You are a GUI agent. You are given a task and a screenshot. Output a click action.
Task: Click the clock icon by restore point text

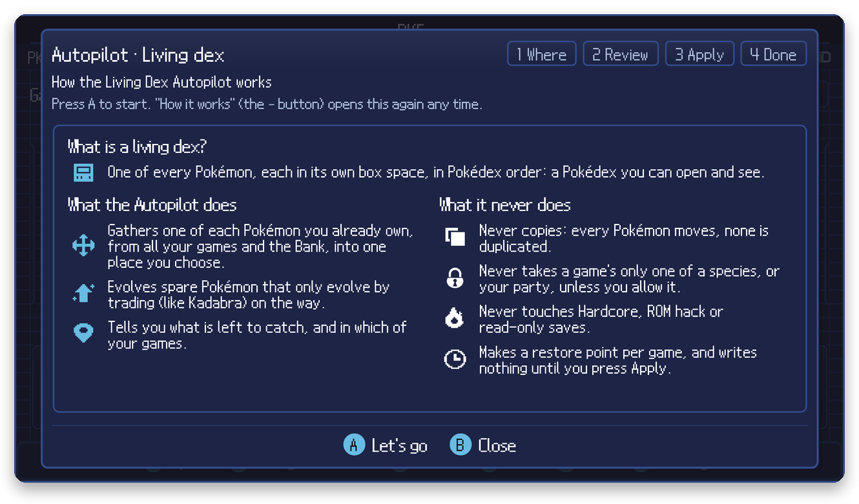455,359
